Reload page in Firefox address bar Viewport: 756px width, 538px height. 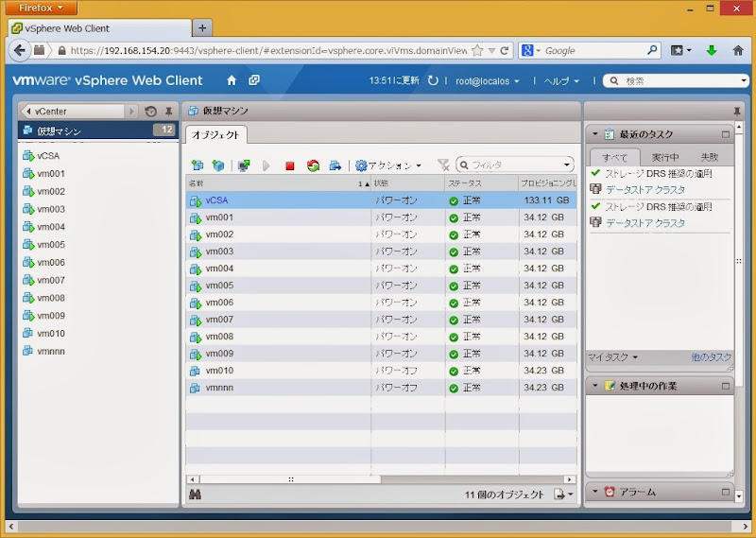point(505,50)
